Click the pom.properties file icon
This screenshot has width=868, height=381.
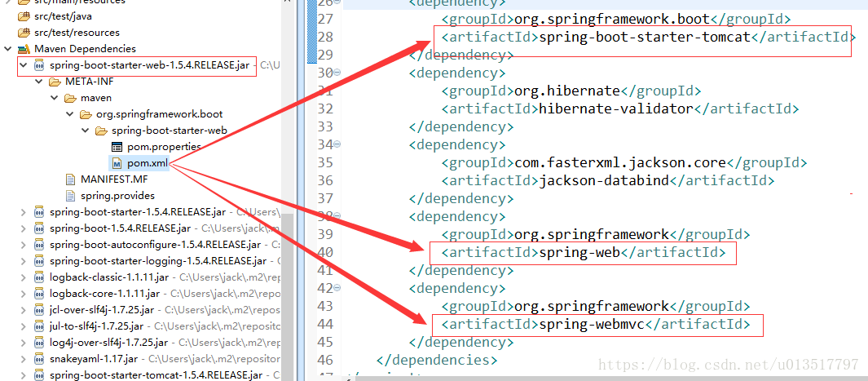[x=117, y=147]
